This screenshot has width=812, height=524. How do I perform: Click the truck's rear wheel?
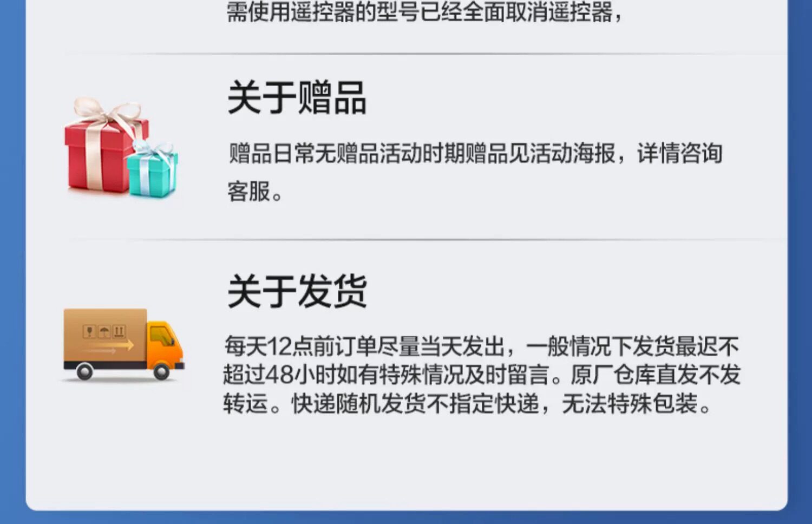(84, 371)
